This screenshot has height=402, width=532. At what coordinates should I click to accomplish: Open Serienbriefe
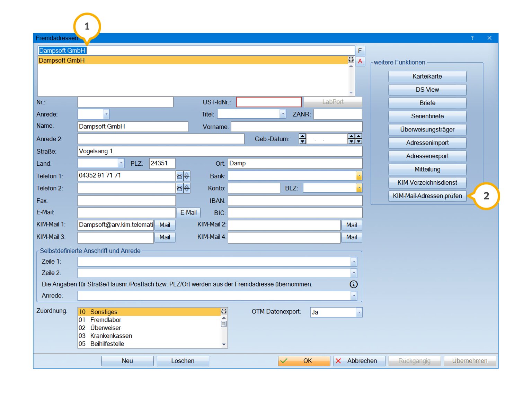coord(427,116)
